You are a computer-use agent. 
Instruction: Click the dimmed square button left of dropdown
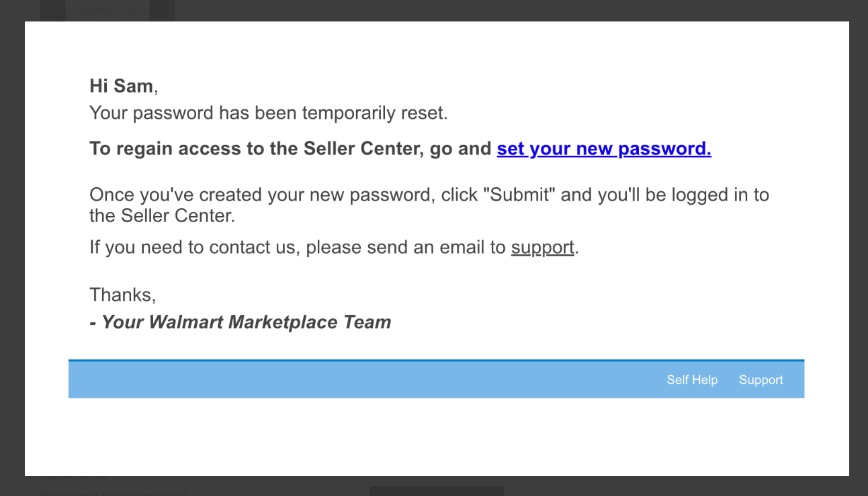pyautogui.click(x=52, y=10)
